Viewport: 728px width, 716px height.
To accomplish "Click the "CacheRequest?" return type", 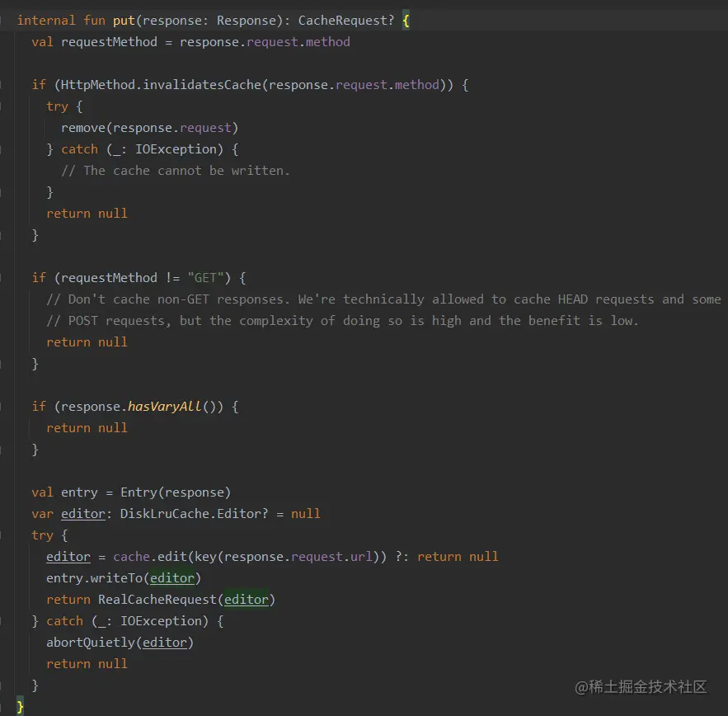I will [346, 21].
